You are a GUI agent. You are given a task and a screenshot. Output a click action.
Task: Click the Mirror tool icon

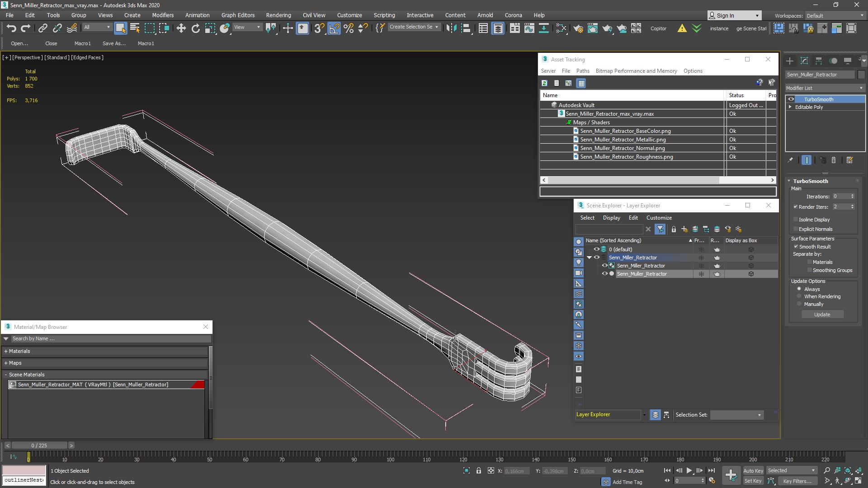[x=451, y=28]
